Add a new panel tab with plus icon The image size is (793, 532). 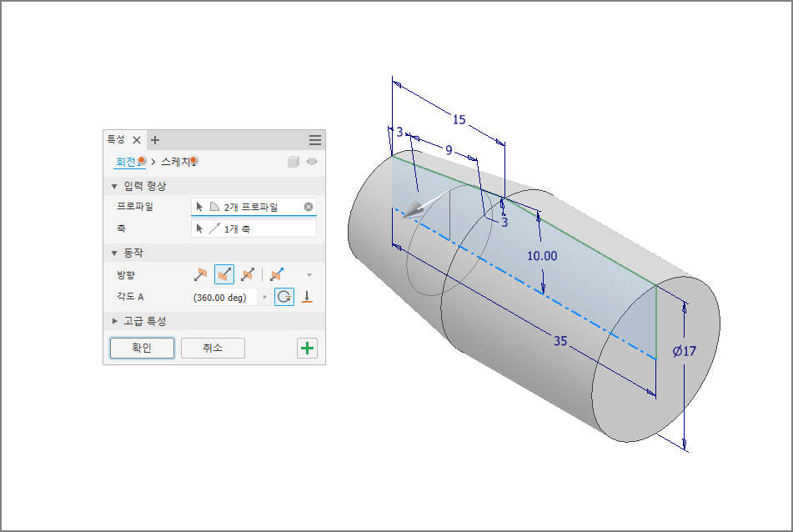coord(155,140)
